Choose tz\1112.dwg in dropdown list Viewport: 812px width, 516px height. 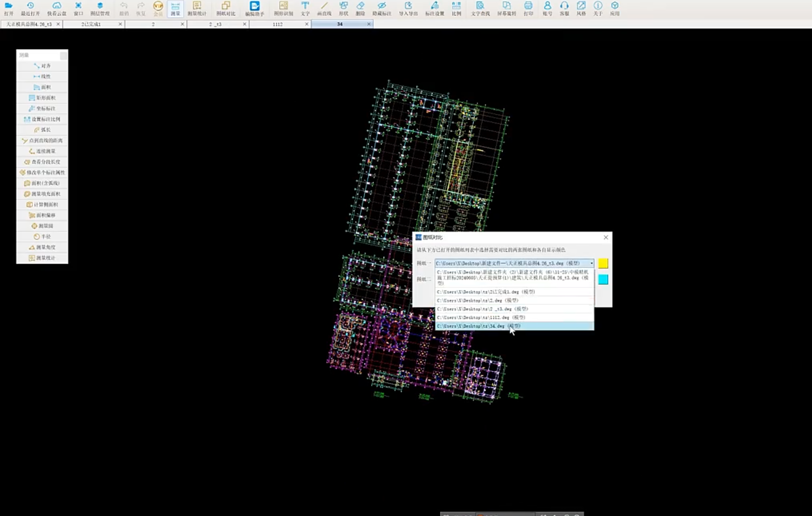514,317
